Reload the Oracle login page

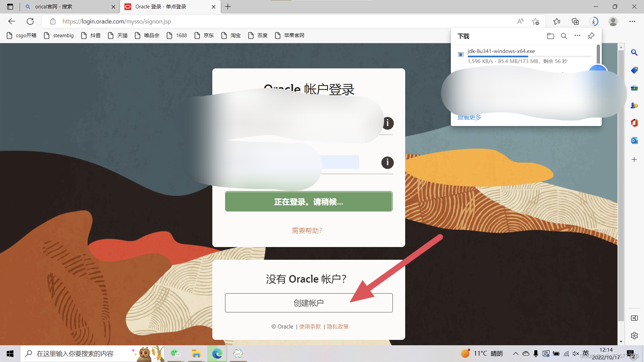pos(30,21)
